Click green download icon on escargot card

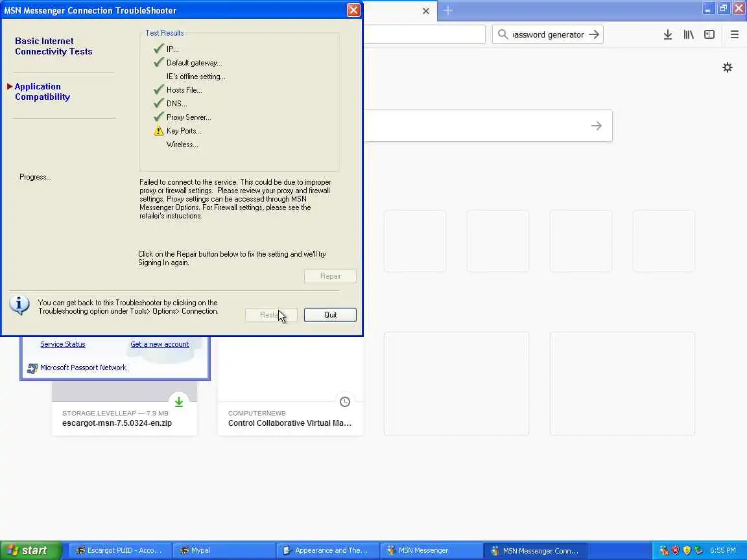(179, 402)
